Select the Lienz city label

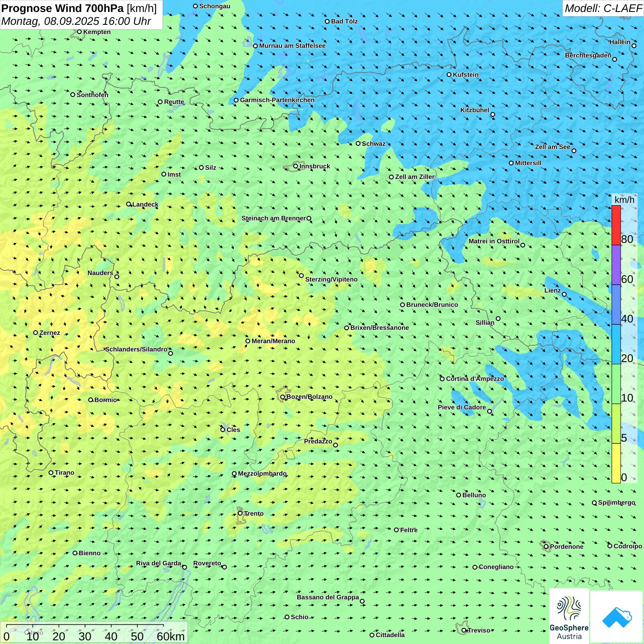552,290
